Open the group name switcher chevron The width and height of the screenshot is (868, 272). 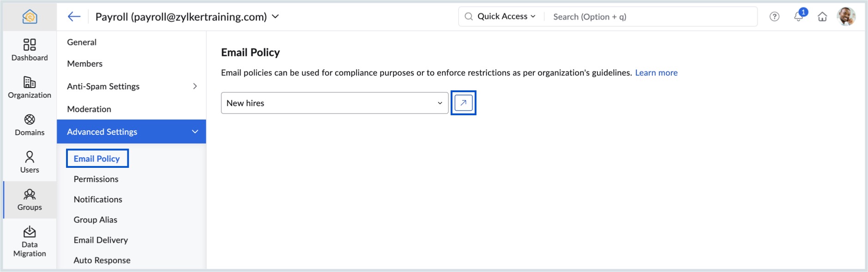coord(275,17)
